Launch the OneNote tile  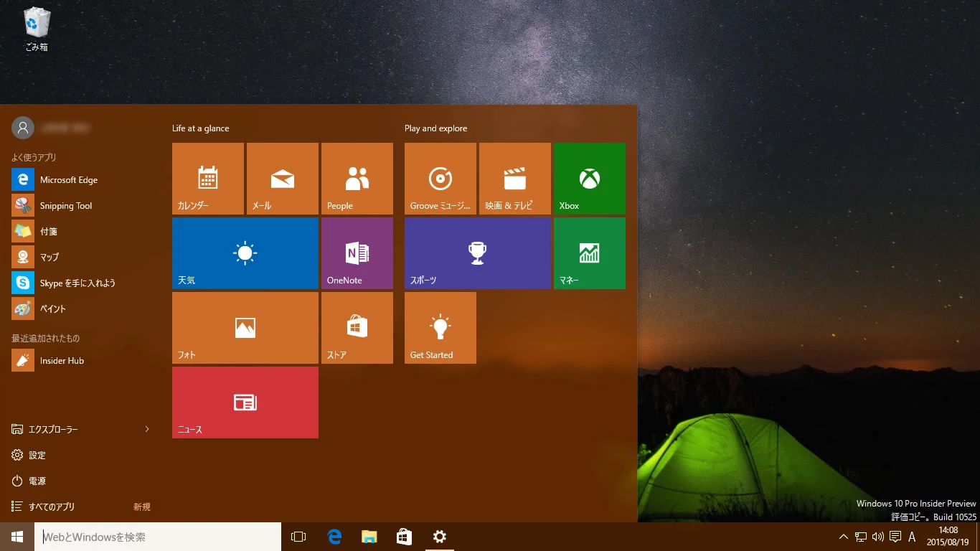click(x=357, y=253)
